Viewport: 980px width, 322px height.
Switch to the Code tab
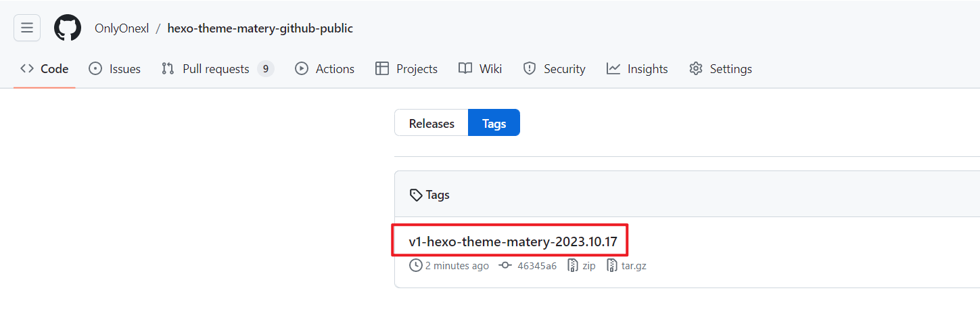[45, 69]
